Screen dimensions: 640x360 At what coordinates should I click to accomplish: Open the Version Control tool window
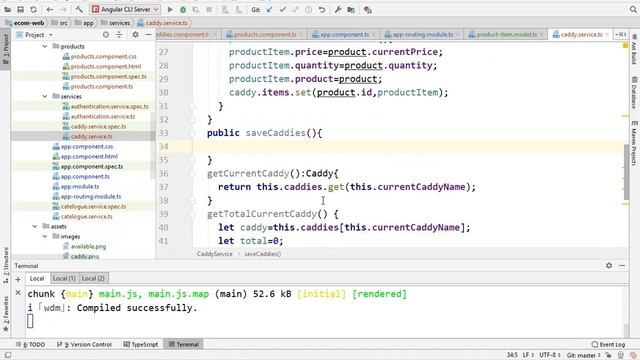(x=84, y=344)
